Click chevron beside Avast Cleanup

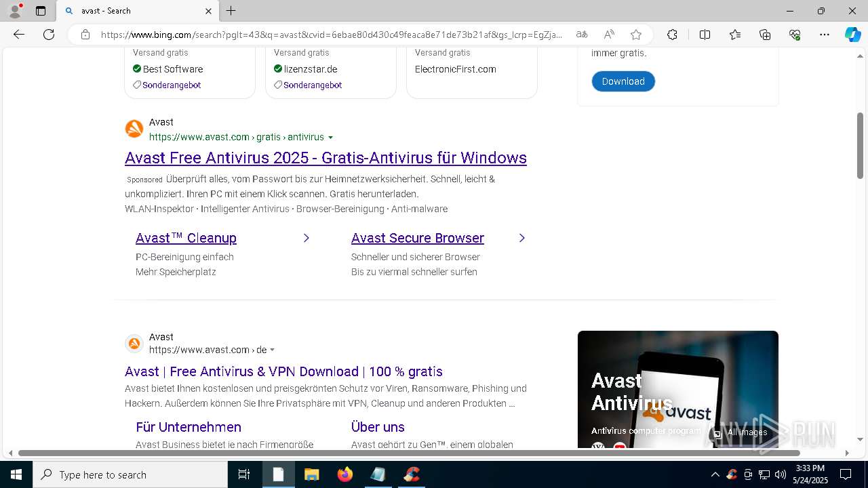pyautogui.click(x=306, y=238)
